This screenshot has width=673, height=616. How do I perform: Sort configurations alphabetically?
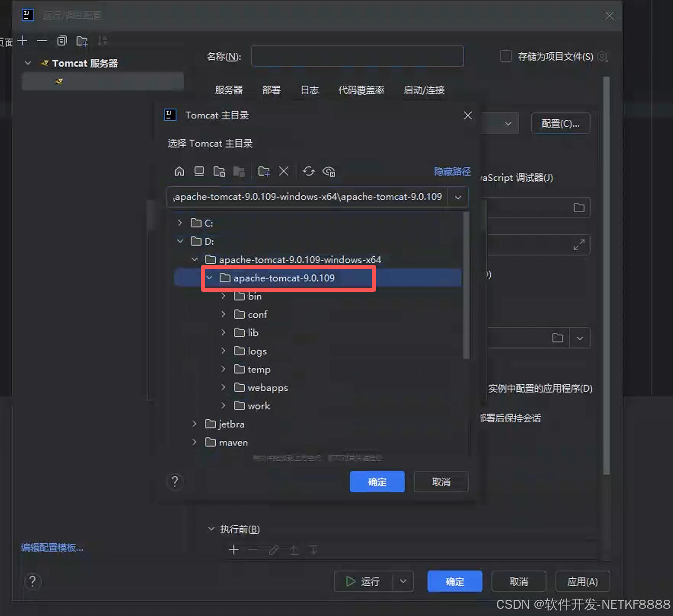tap(103, 41)
